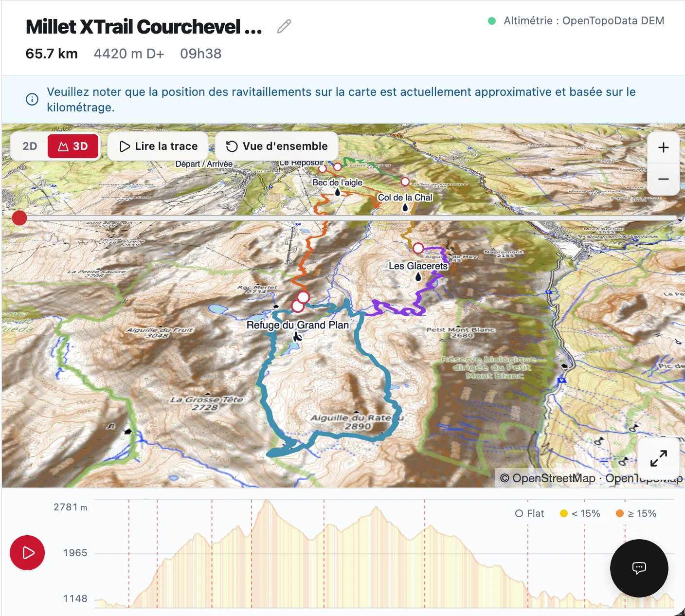Start elevation profile playback red button
Viewport: 685px width, 616px height.
tap(27, 553)
